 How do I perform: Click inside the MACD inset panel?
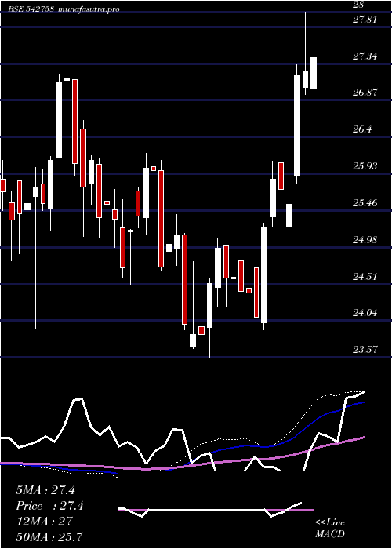(216, 510)
